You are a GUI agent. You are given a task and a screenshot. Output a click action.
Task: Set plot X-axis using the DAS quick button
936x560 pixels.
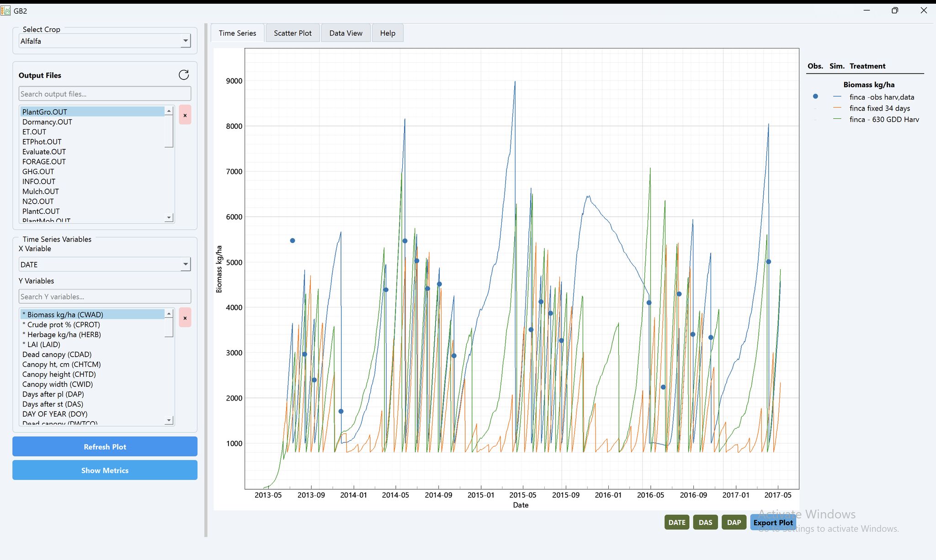click(705, 522)
